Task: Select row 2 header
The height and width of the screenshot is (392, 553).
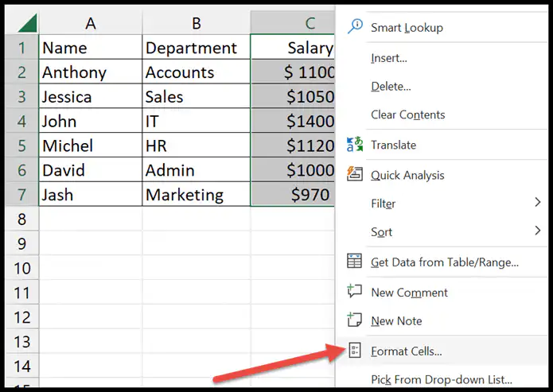Action: click(x=21, y=72)
